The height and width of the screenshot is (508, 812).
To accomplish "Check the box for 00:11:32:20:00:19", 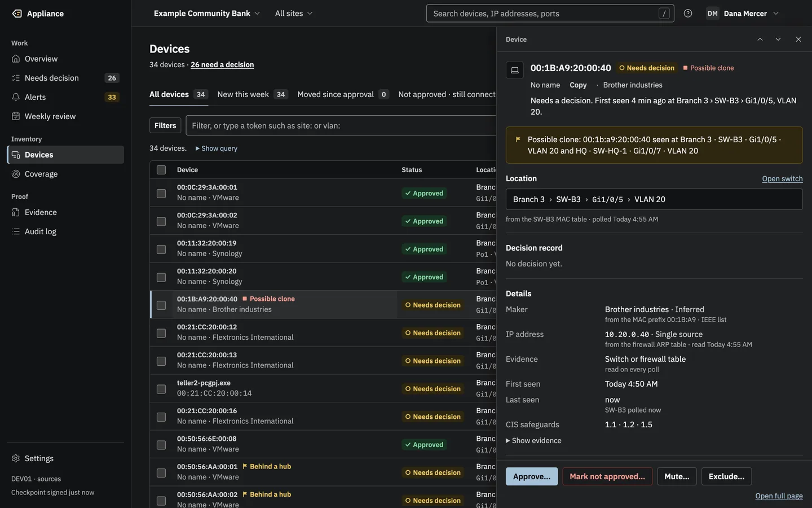I will pyautogui.click(x=161, y=249).
